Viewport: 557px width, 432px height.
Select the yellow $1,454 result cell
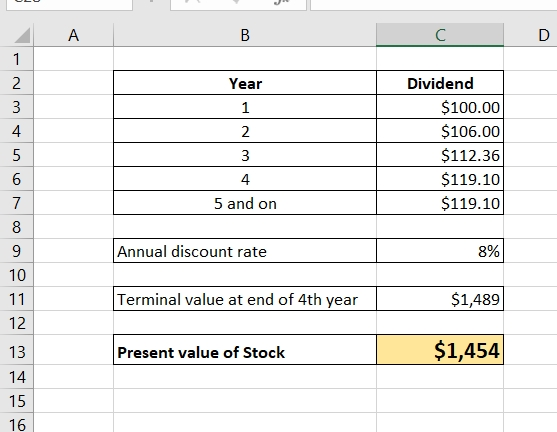point(440,350)
